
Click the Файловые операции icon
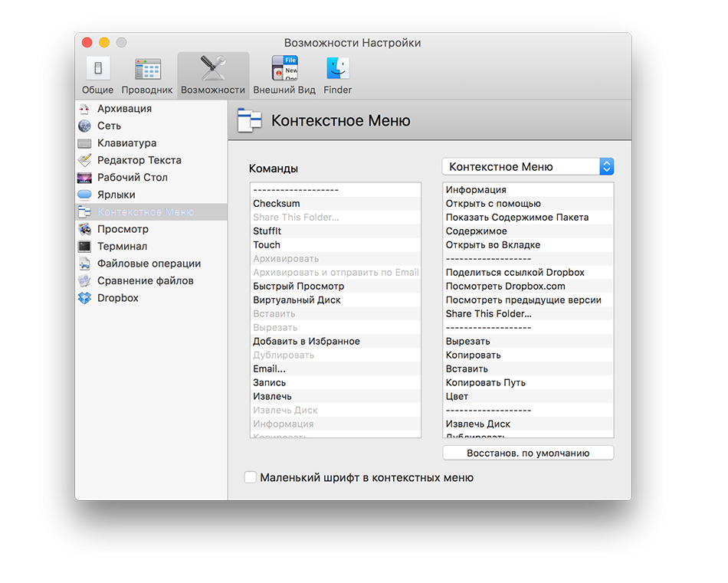(84, 264)
